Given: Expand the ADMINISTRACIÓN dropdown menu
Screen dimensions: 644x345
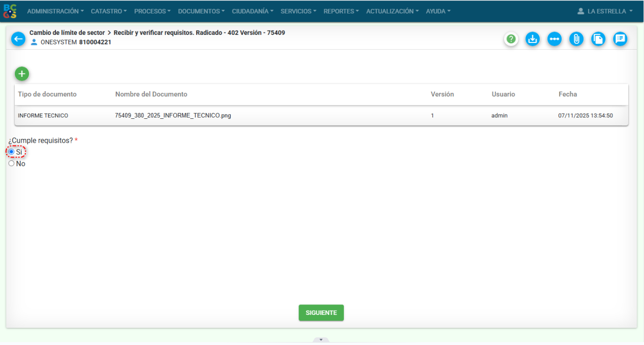Looking at the screenshot, I should (x=55, y=11).
